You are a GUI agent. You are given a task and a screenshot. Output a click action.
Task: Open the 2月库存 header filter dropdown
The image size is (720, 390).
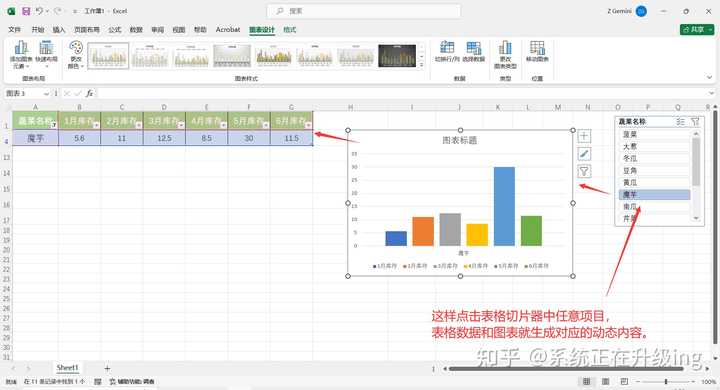click(138, 125)
